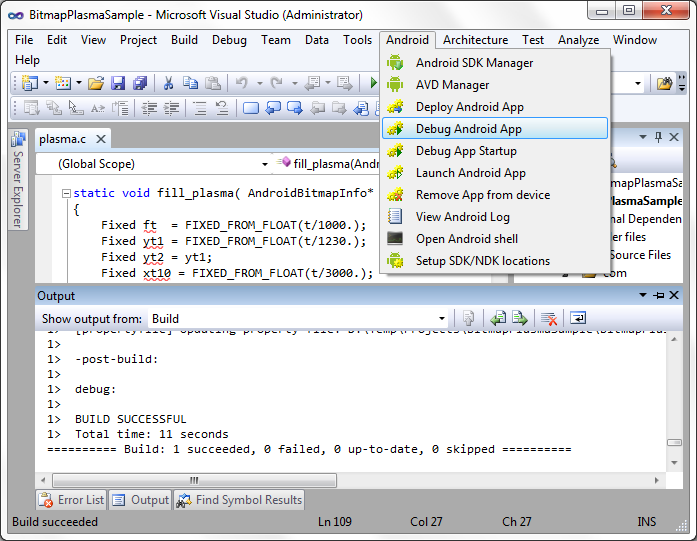Open the Help menu
Viewport: 697px width, 541px height.
tap(27, 60)
